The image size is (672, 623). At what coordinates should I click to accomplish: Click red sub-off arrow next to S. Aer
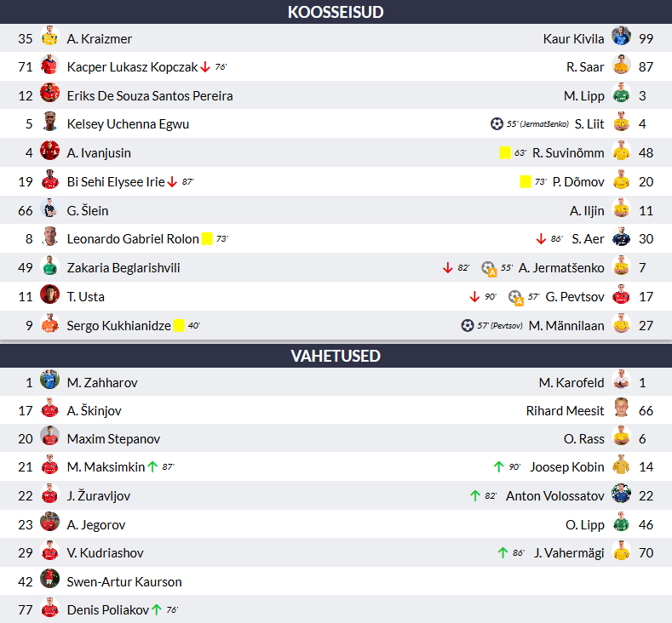pyautogui.click(x=541, y=238)
